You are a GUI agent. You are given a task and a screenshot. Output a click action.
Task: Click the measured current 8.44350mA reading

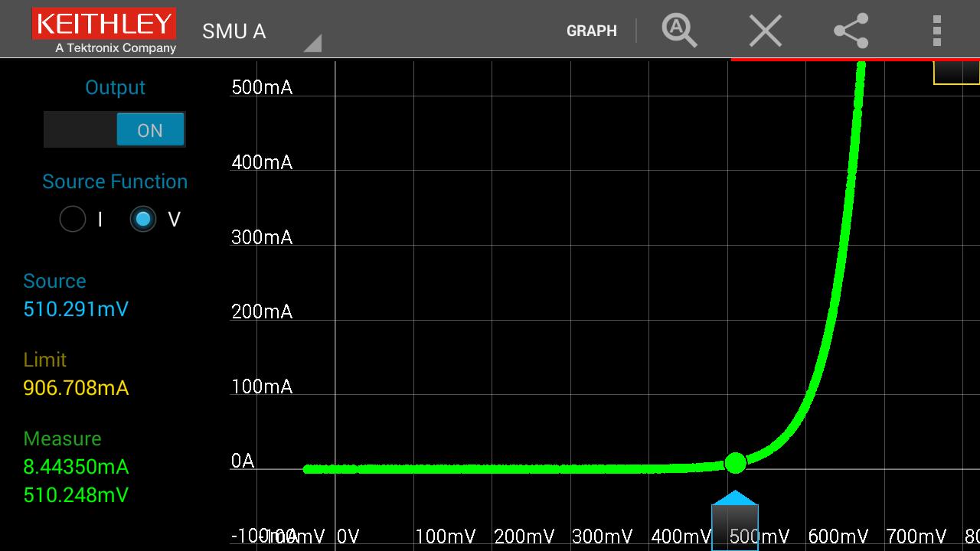[76, 467]
